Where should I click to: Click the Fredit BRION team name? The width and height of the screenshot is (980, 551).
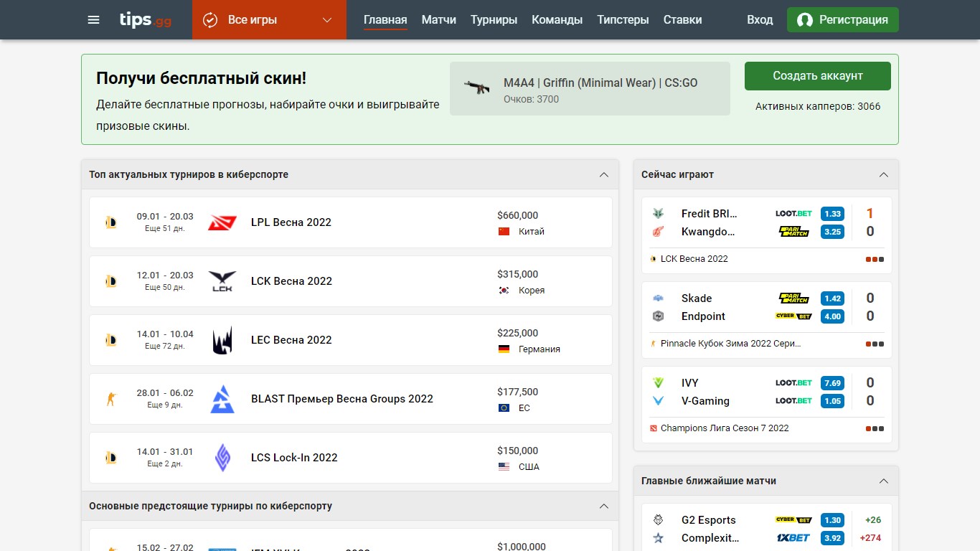click(x=710, y=214)
